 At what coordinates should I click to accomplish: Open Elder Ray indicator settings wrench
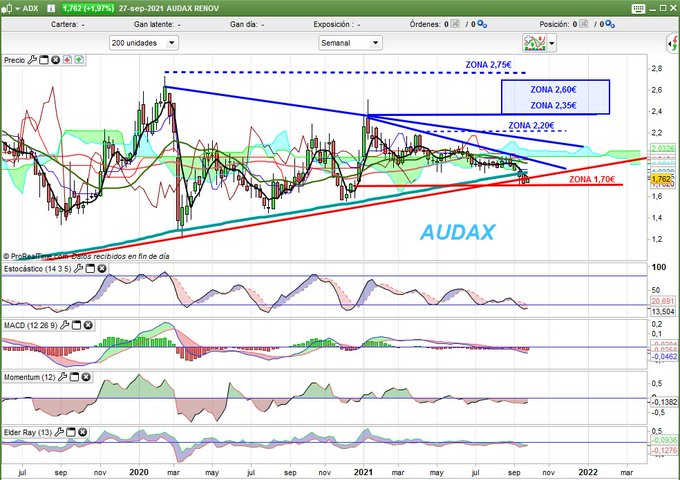(59, 432)
